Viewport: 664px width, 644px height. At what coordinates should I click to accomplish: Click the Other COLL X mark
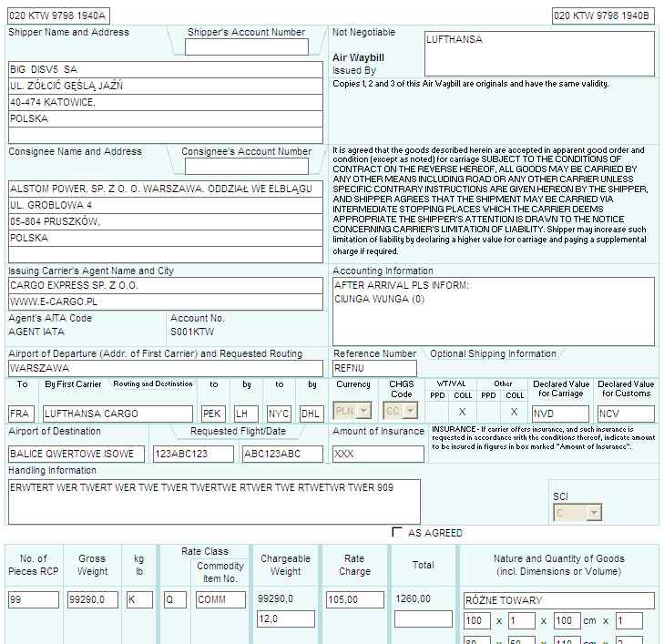(514, 412)
